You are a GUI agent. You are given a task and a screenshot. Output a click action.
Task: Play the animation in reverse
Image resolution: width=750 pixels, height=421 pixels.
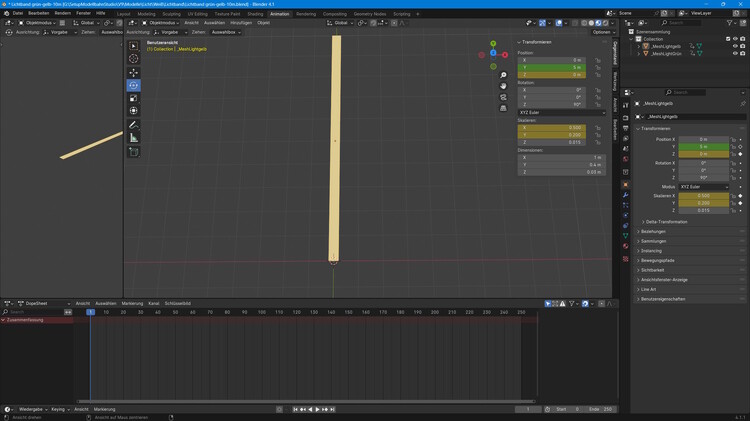point(310,410)
